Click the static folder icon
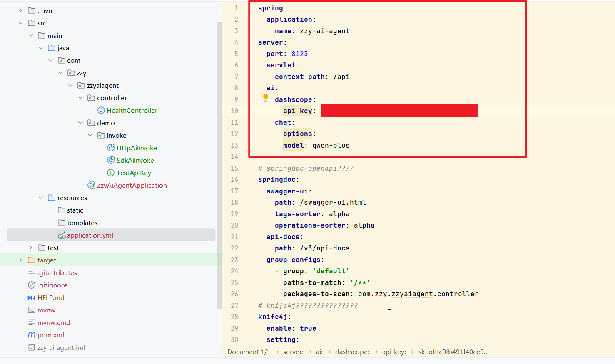Image resolution: width=615 pixels, height=364 pixels. [x=62, y=210]
